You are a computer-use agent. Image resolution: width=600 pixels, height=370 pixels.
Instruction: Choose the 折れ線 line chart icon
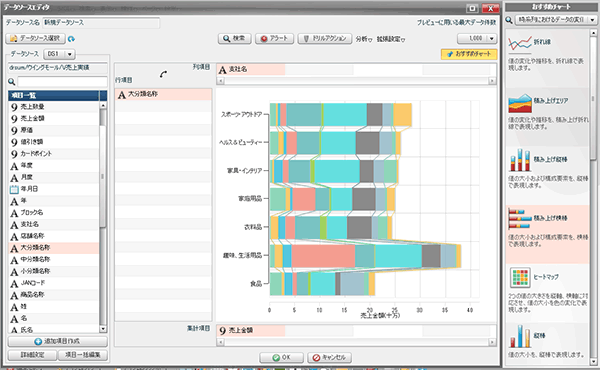[520, 43]
